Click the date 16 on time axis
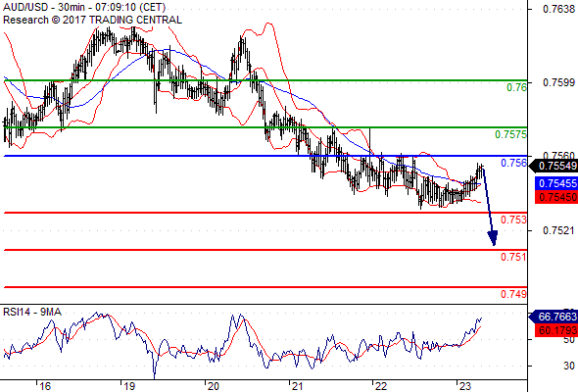The width and height of the screenshot is (578, 392). [x=45, y=386]
